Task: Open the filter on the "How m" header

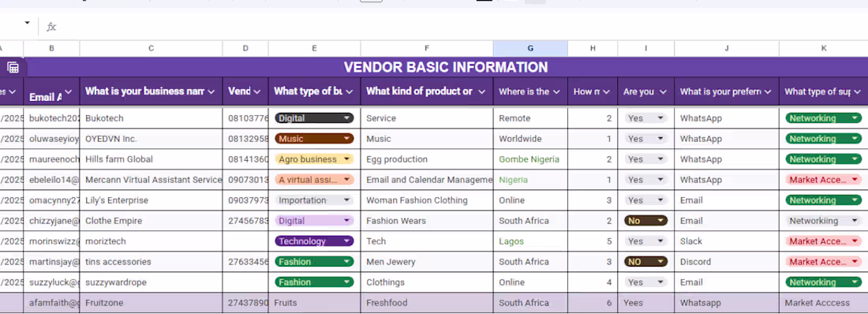Action: (x=606, y=92)
